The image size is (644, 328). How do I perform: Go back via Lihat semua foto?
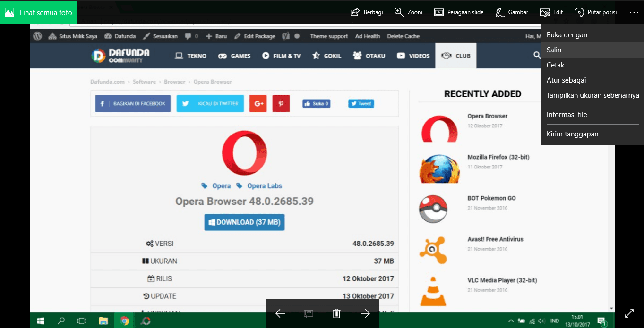click(x=38, y=12)
